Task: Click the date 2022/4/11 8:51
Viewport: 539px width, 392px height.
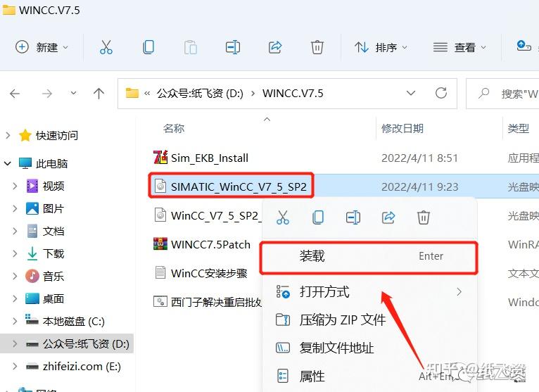Action: point(419,158)
